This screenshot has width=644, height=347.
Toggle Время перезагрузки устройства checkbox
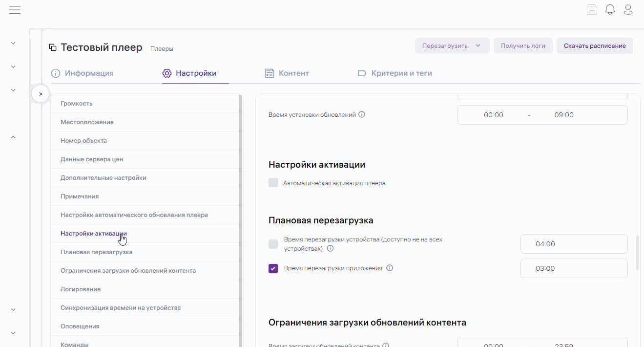point(273,244)
